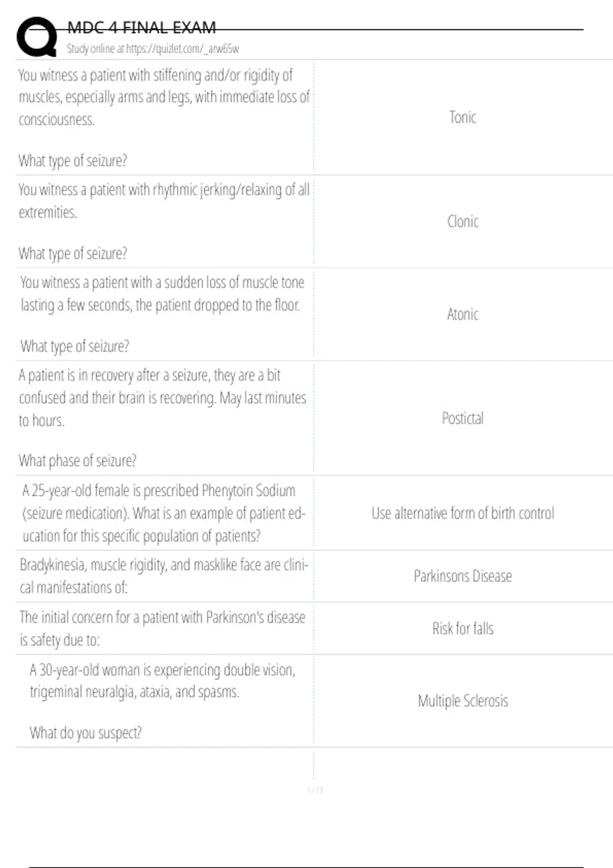
Task: Click the double vision 30-year-old woman question
Action: click(x=162, y=681)
